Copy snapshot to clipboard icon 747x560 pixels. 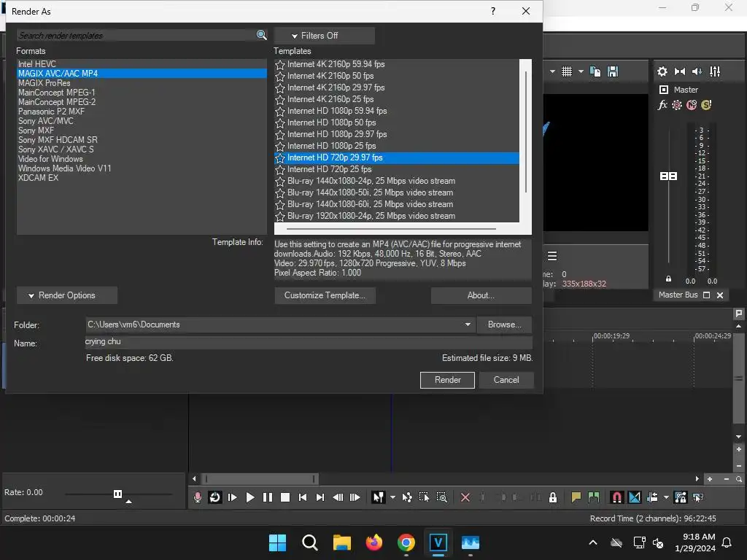coord(595,71)
